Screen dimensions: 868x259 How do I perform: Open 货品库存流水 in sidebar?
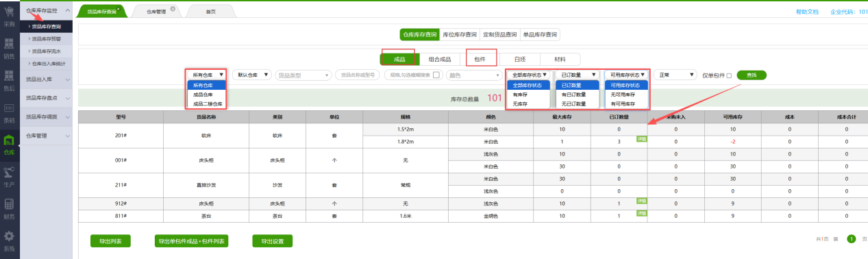[47, 51]
